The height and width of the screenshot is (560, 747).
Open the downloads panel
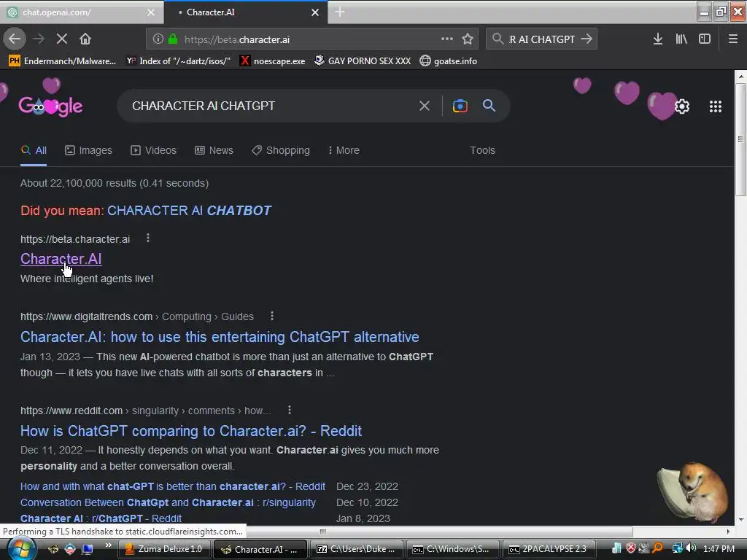click(658, 39)
